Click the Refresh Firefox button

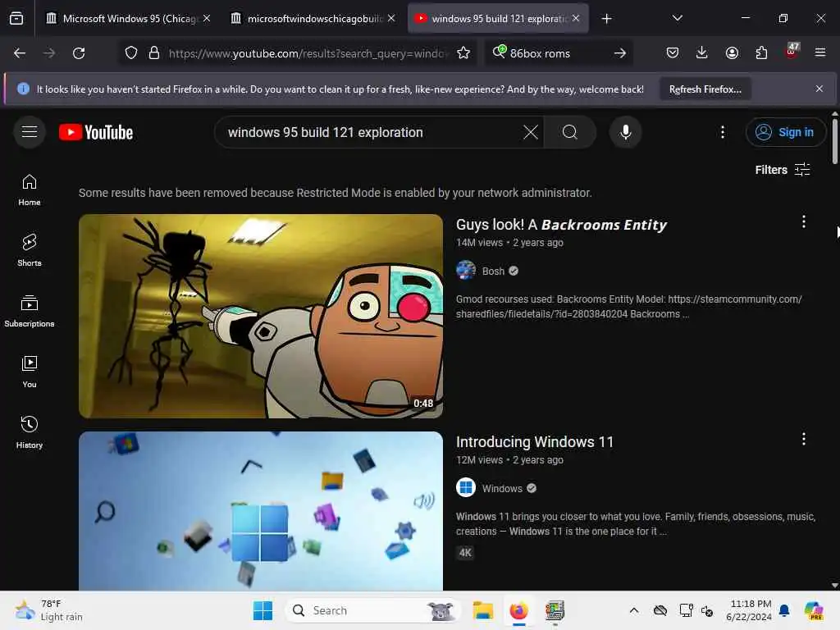point(705,89)
